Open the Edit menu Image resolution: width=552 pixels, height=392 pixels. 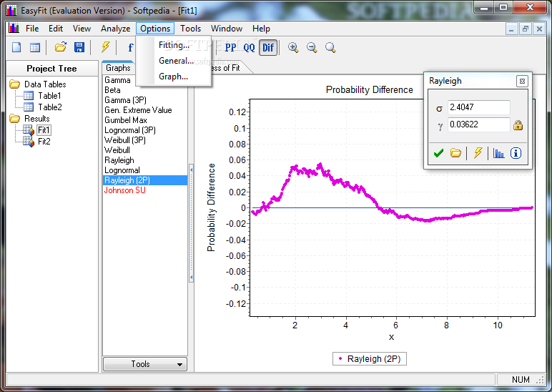coord(56,29)
